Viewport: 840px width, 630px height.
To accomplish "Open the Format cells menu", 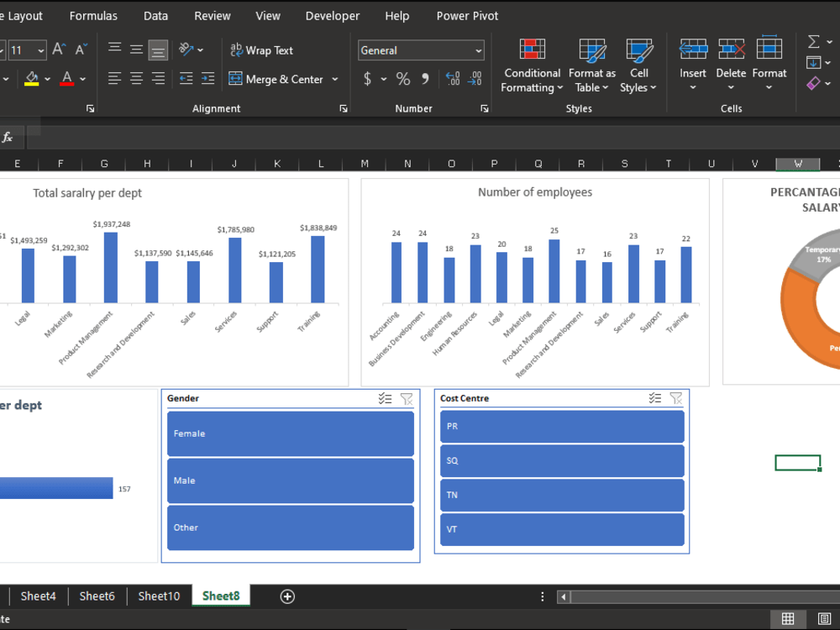I will pos(769,65).
